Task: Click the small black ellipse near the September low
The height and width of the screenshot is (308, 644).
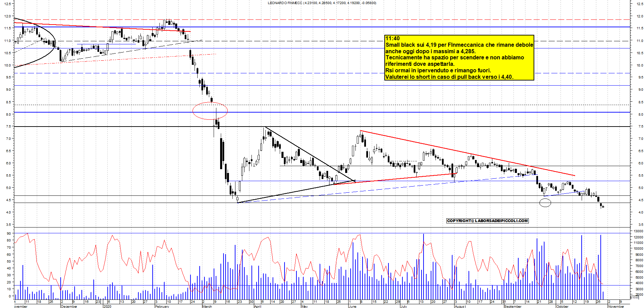Action: 545,203
